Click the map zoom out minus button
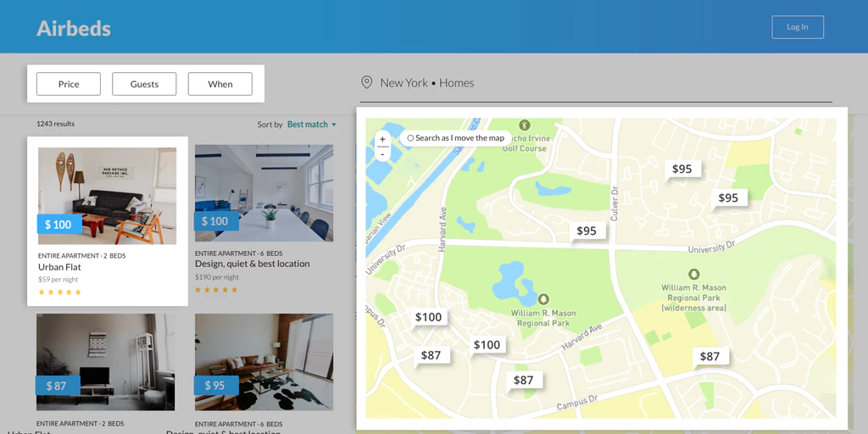Viewport: 868px width, 434px height. pyautogui.click(x=382, y=154)
